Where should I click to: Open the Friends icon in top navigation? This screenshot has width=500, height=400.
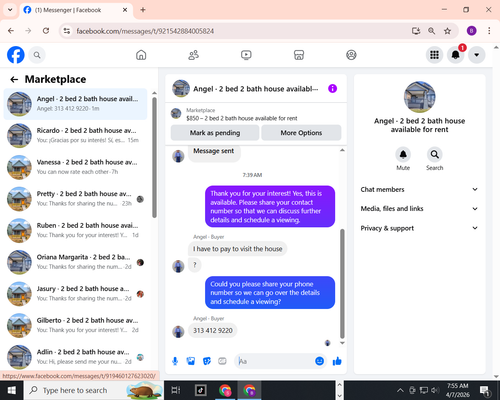click(x=194, y=55)
